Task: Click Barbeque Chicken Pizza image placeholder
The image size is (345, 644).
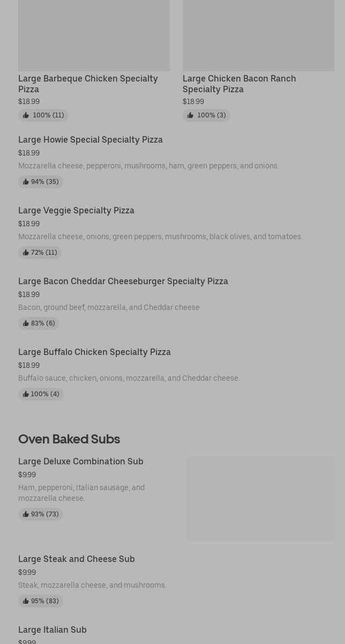Action: pos(94,35)
